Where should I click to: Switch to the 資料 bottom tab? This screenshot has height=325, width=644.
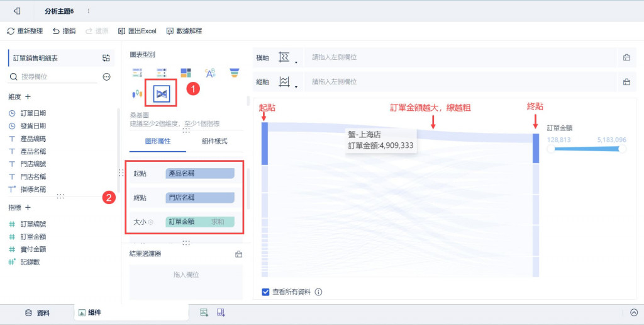click(x=37, y=313)
